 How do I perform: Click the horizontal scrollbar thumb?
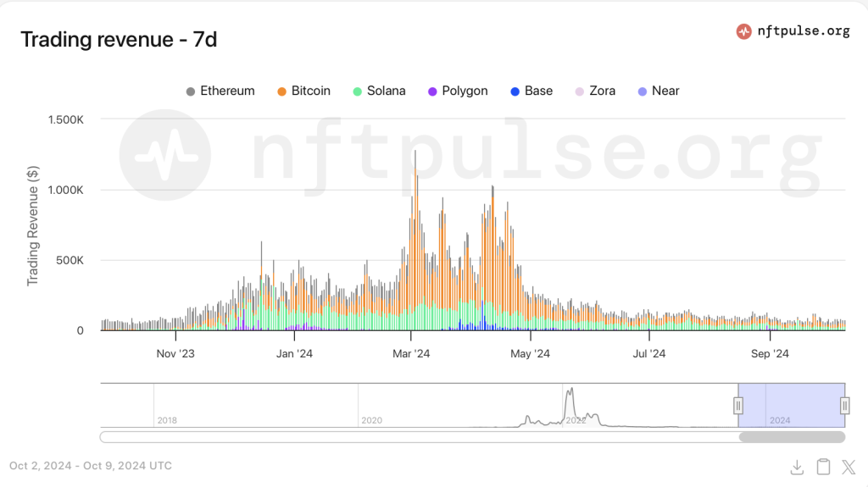pos(793,437)
